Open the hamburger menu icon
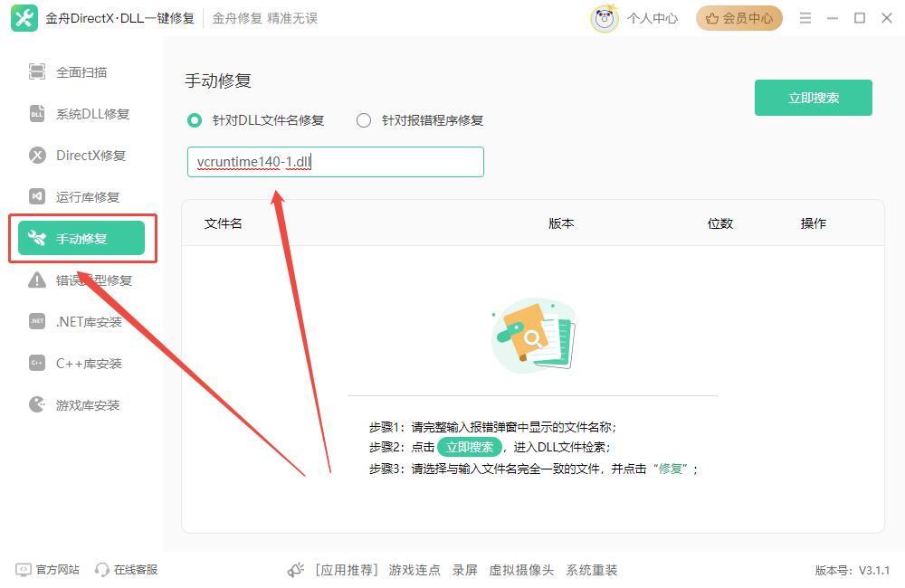905x588 pixels. pos(805,18)
